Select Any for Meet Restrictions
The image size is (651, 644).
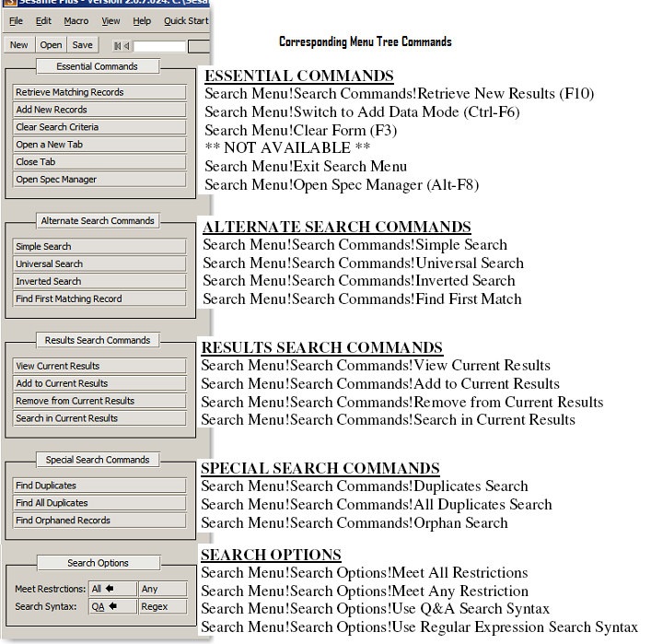tap(162, 589)
